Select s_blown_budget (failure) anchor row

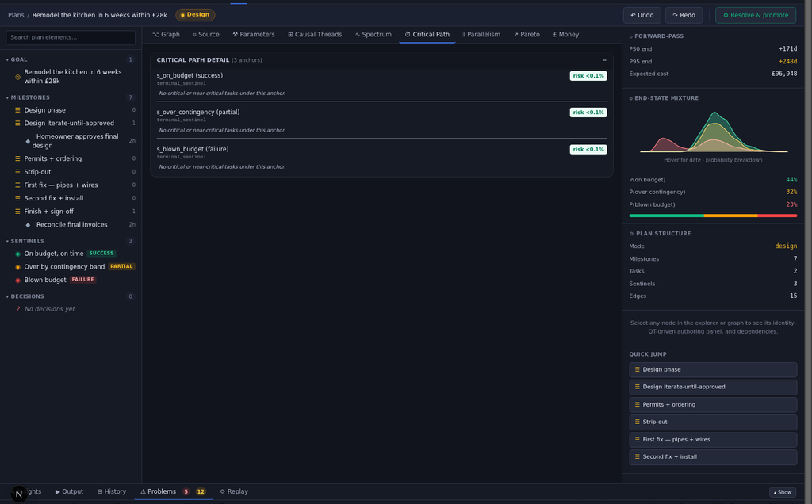381,158
